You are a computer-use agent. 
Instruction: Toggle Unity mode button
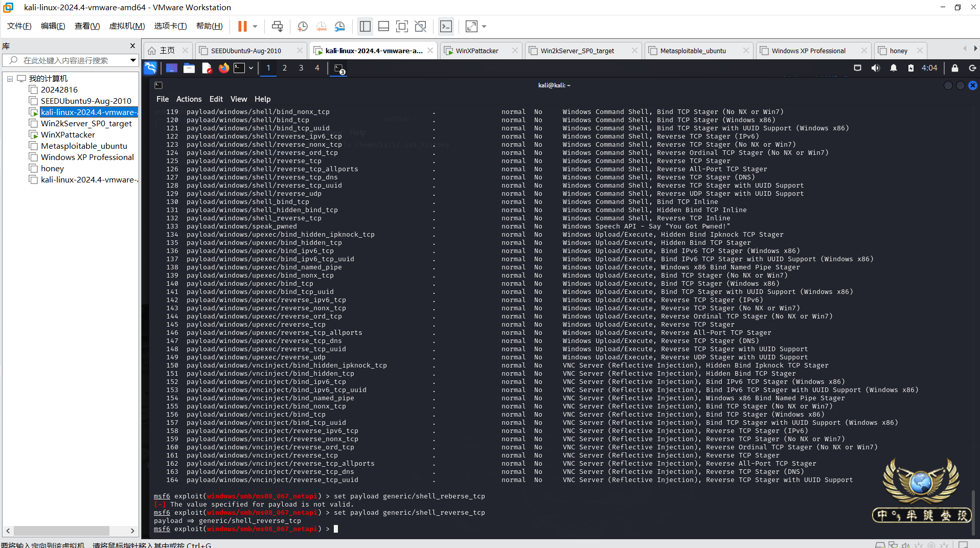420,26
